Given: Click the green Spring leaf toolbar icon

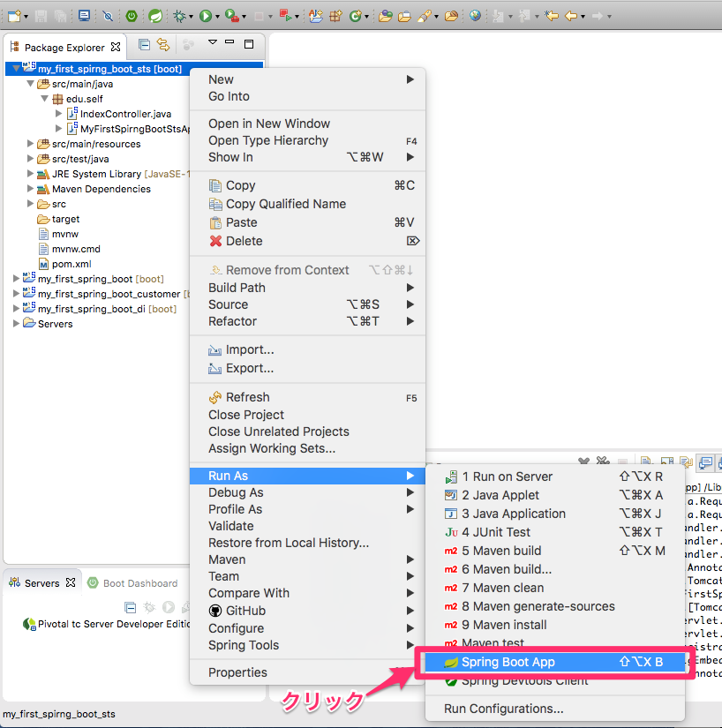Looking at the screenshot, I should tap(155, 16).
